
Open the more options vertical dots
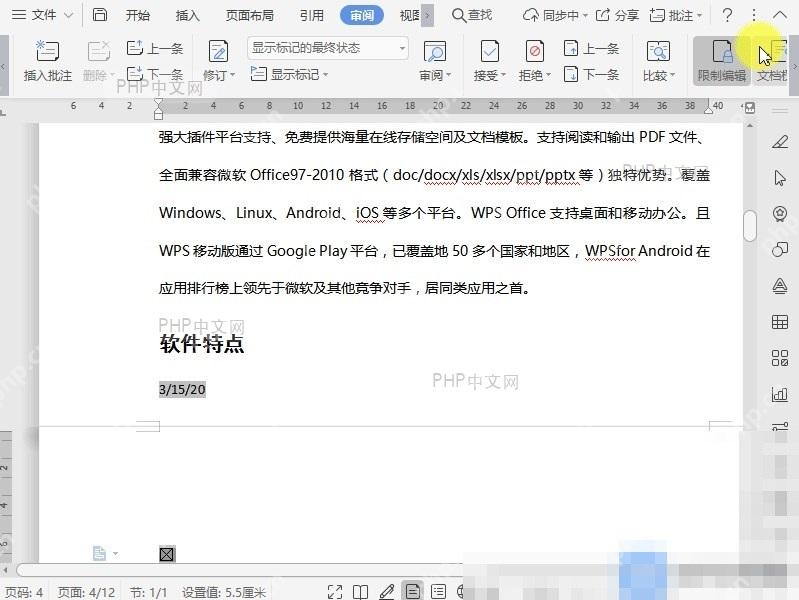coord(754,15)
